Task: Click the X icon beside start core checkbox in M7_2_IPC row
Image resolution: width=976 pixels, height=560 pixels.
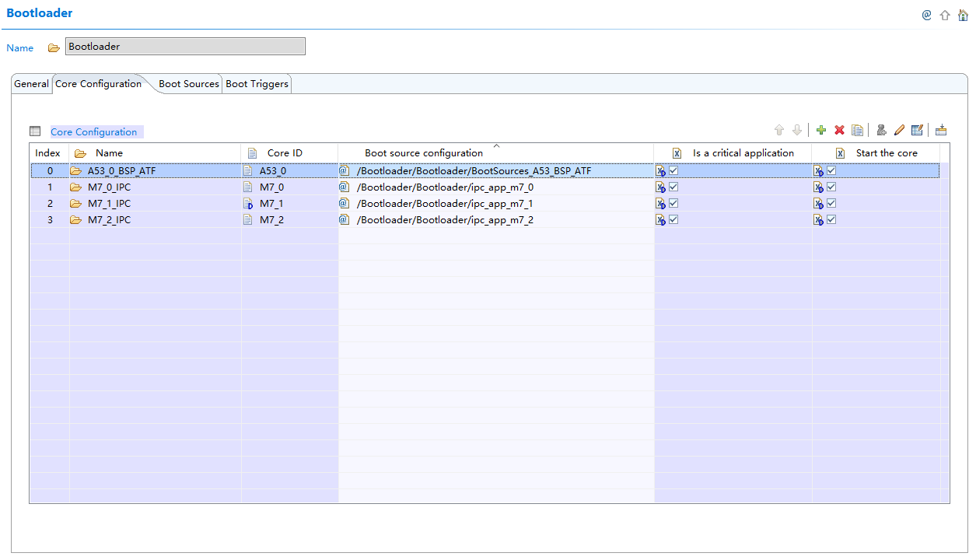Action: click(x=819, y=220)
